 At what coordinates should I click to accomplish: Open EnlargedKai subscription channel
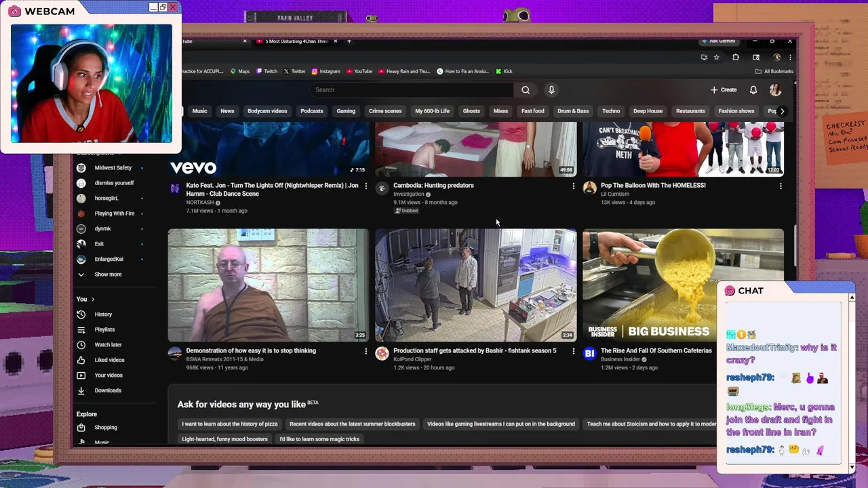pos(108,259)
